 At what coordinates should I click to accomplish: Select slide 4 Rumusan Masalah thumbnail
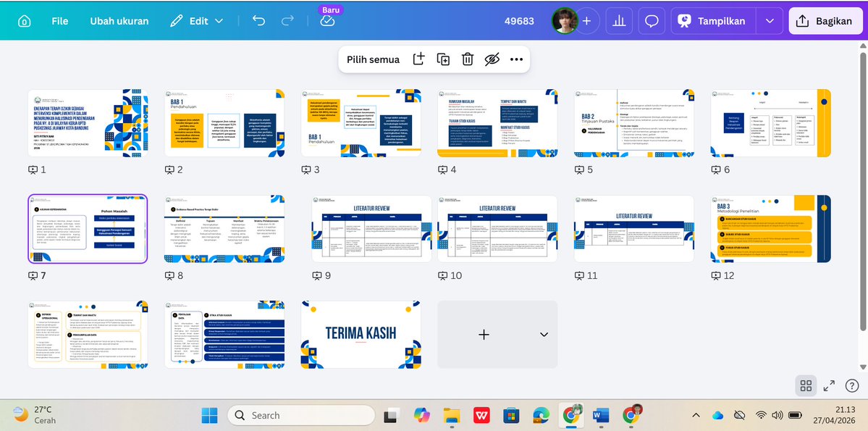[x=497, y=124]
